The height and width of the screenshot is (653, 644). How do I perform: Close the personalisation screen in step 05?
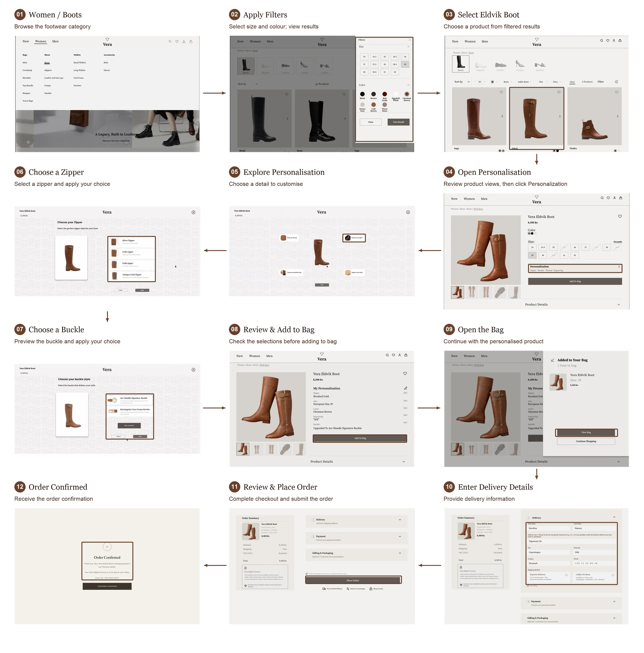(408, 212)
